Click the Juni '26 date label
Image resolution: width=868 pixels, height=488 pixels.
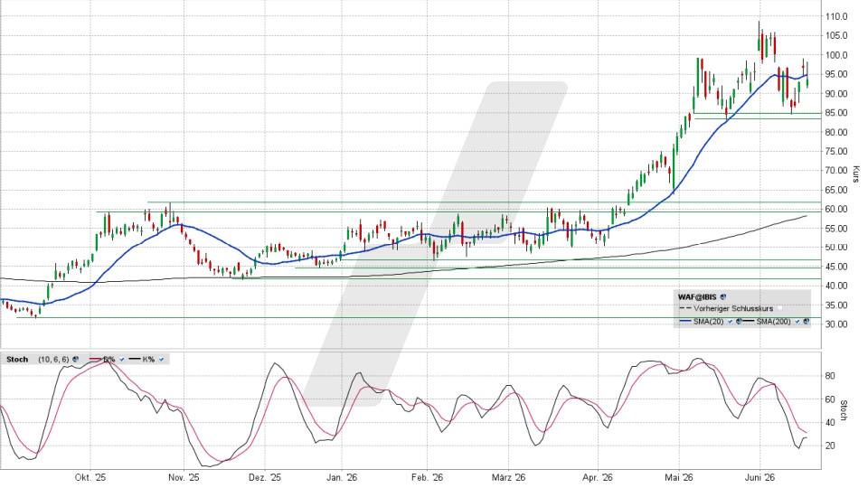click(760, 477)
